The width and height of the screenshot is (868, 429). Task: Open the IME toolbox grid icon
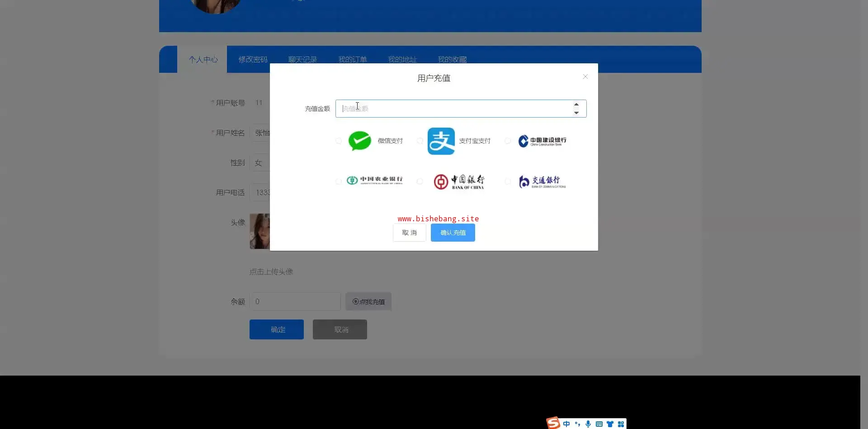621,424
